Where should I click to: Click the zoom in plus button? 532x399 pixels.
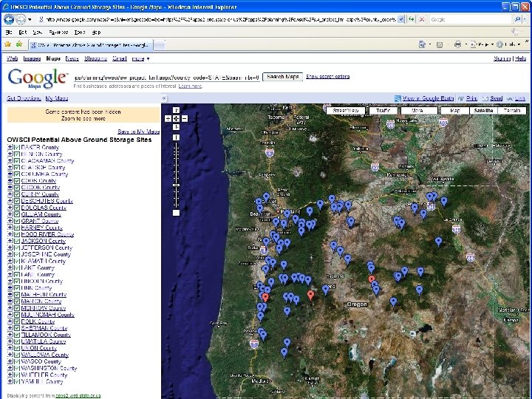pyautogui.click(x=176, y=137)
